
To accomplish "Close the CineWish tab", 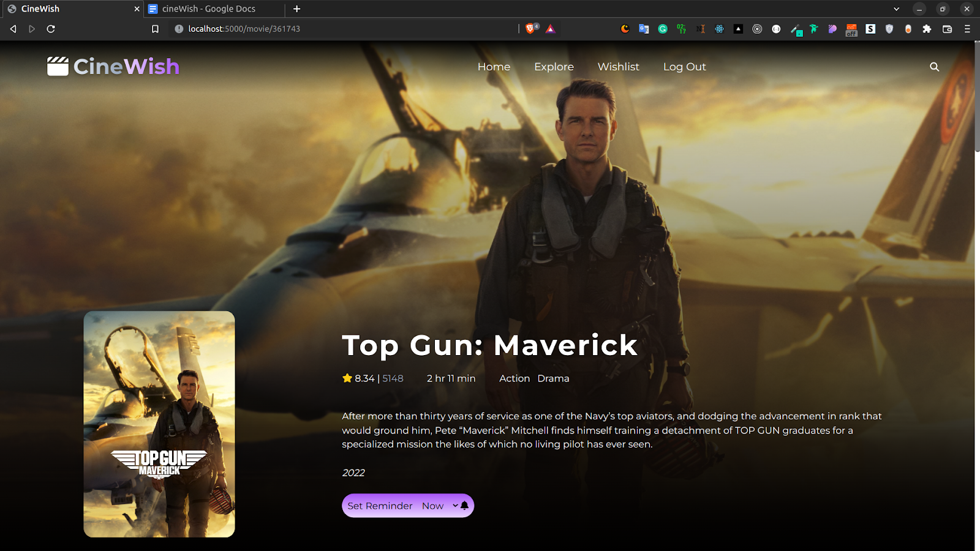I will click(137, 9).
